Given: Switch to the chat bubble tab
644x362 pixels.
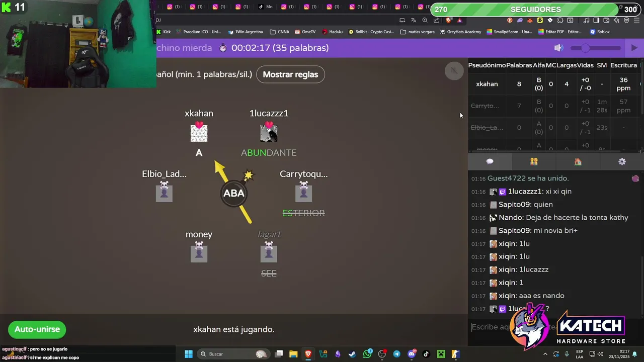Looking at the screenshot, I should pos(490,161).
